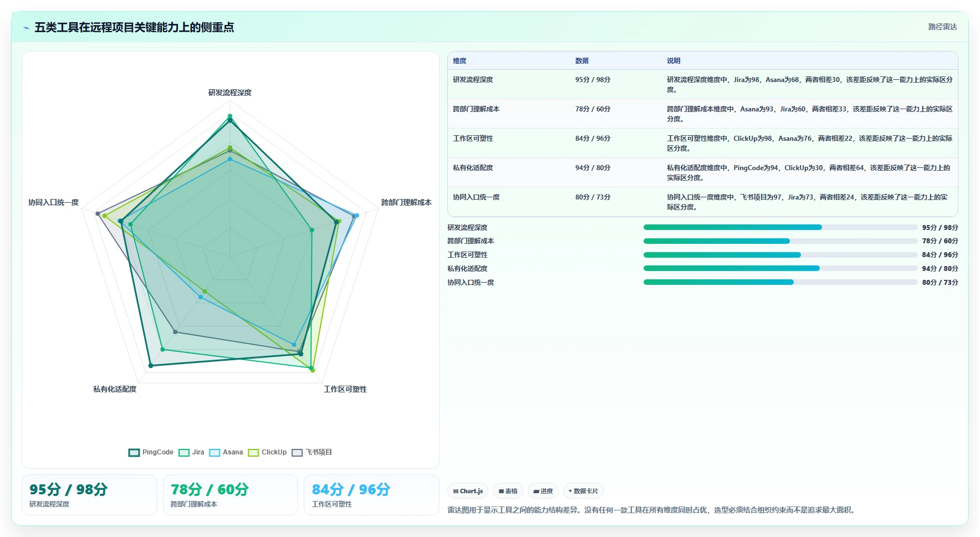The height and width of the screenshot is (537, 980).
Task: Click the 跨部门理解成本 radar axis label
Action: tap(406, 202)
